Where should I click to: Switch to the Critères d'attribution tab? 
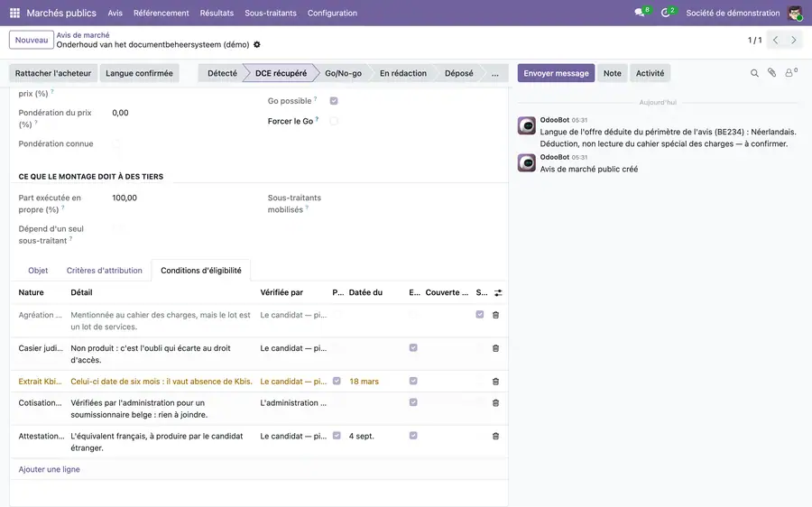104,271
